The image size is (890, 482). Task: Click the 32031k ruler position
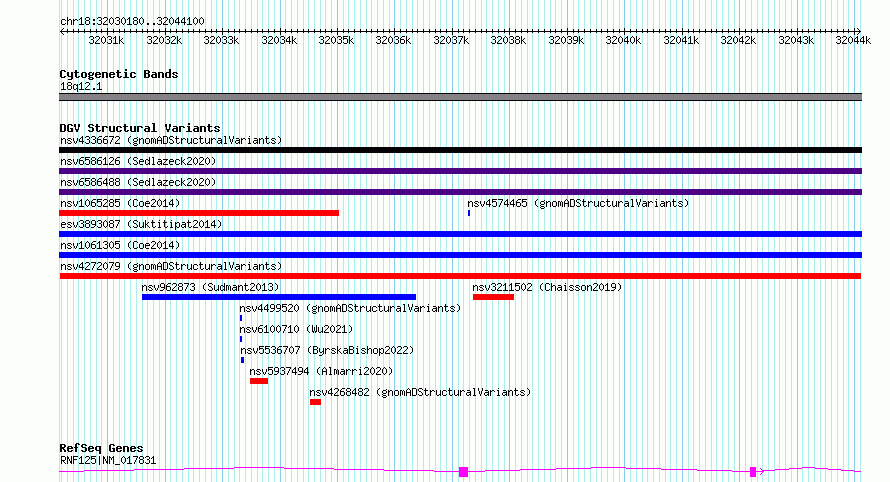pyautogui.click(x=106, y=40)
